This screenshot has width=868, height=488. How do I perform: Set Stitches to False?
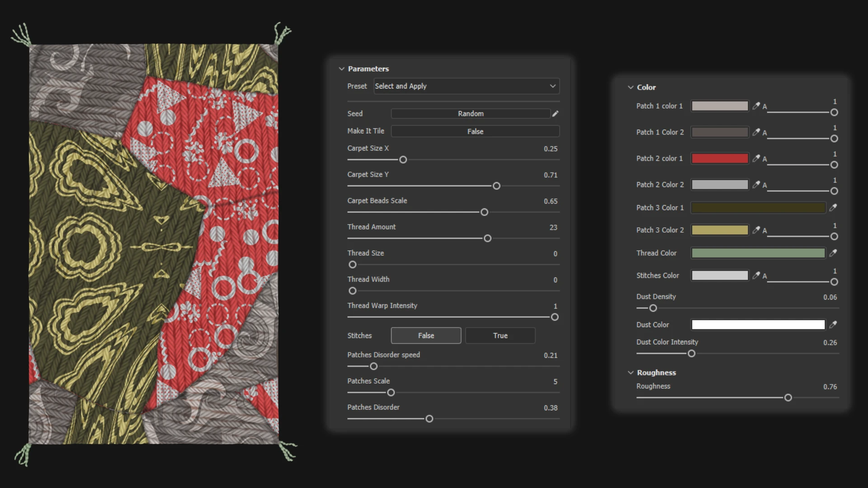pos(426,335)
